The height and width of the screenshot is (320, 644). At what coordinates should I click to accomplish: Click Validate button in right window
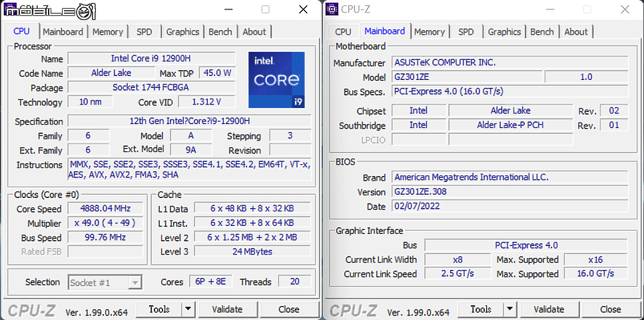549,309
